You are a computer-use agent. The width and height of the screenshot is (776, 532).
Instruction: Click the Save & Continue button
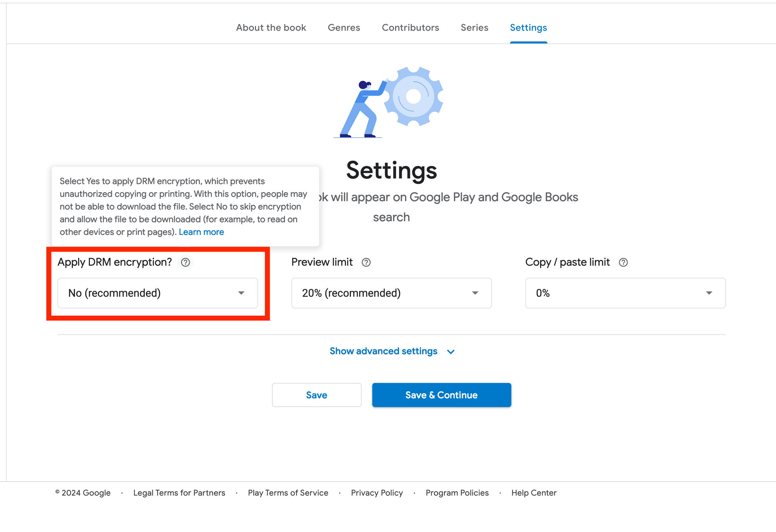coord(441,395)
